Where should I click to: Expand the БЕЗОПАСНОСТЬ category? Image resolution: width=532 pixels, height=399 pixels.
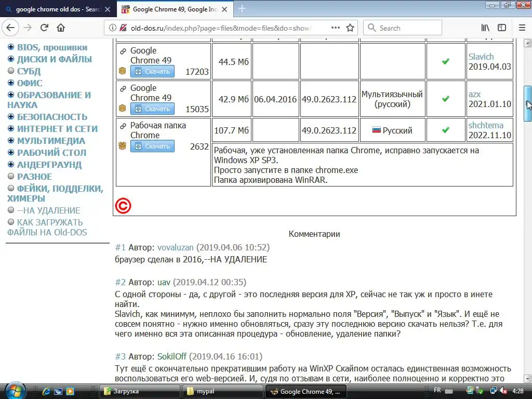[11, 117]
